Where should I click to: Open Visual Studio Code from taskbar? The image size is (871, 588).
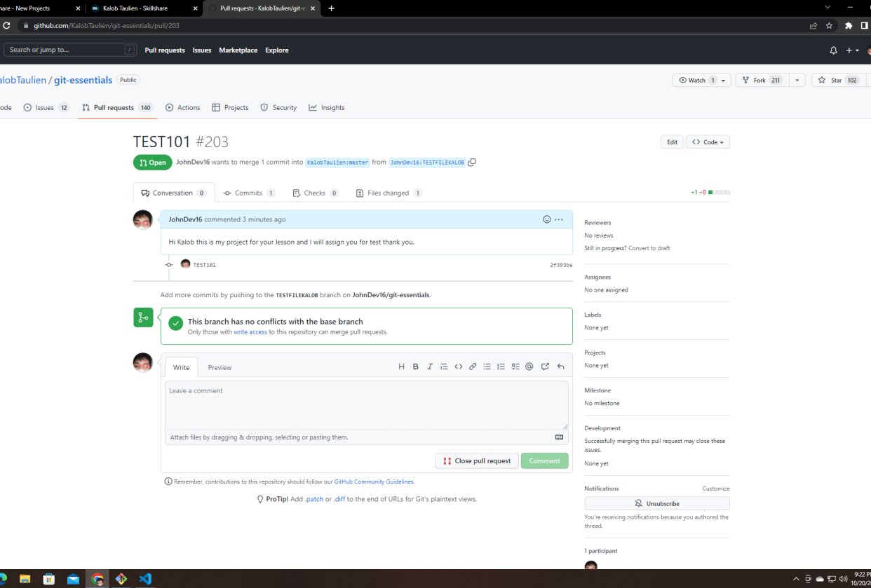tap(145, 579)
